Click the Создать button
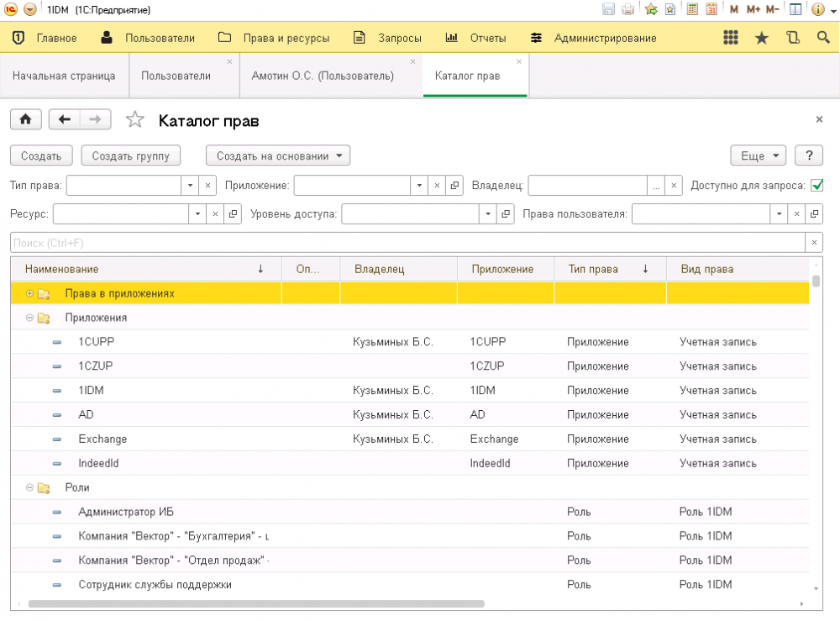This screenshot has width=840, height=621. 41,155
